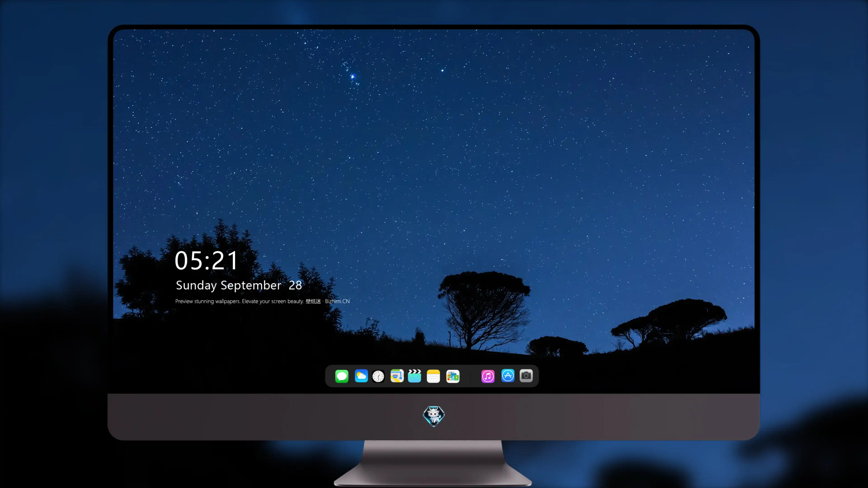This screenshot has height=488, width=868.
Task: Launch the pink iTunes music app
Action: [488, 376]
